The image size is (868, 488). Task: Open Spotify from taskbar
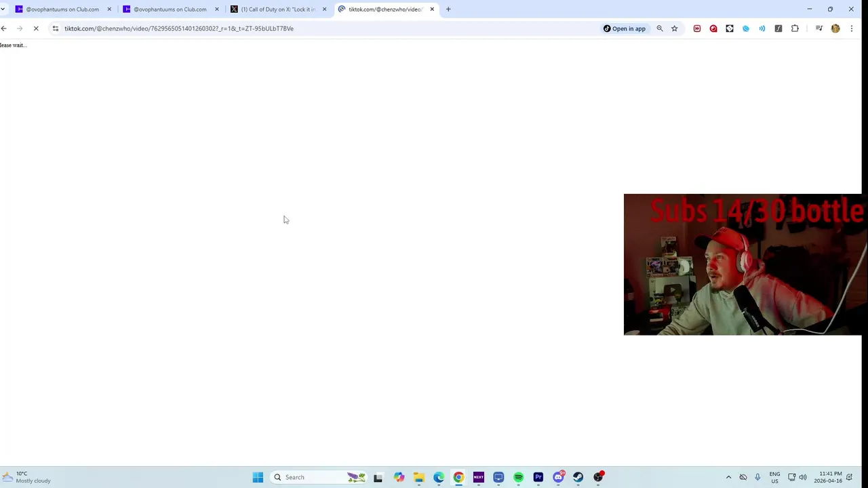(519, 477)
